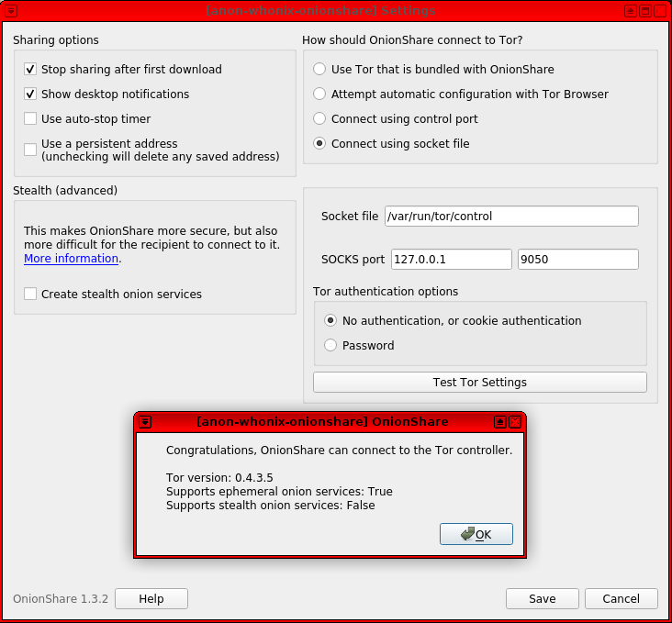
Task: Disable Show desktop notifications checkbox
Action: click(30, 95)
